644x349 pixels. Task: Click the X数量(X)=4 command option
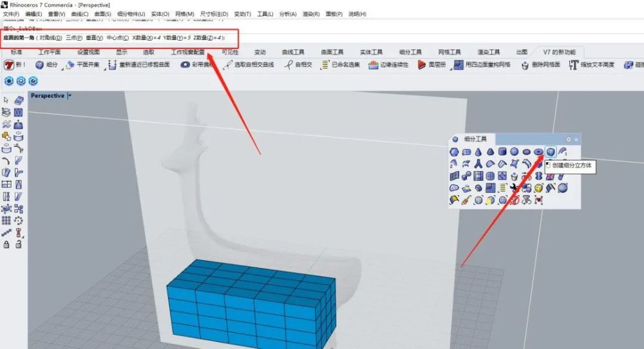(146, 38)
